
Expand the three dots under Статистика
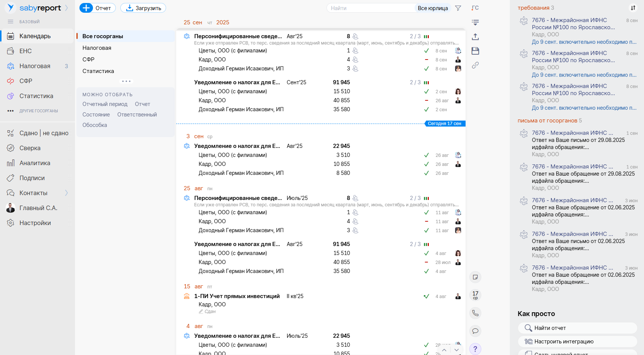126,81
